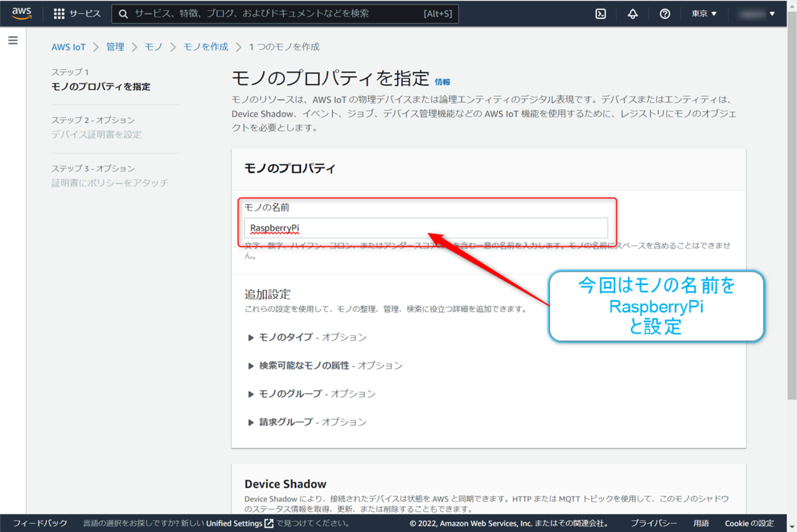Select step 3 証明書にポリシーをアタッチ
This screenshot has width=797, height=532.
click(110, 183)
